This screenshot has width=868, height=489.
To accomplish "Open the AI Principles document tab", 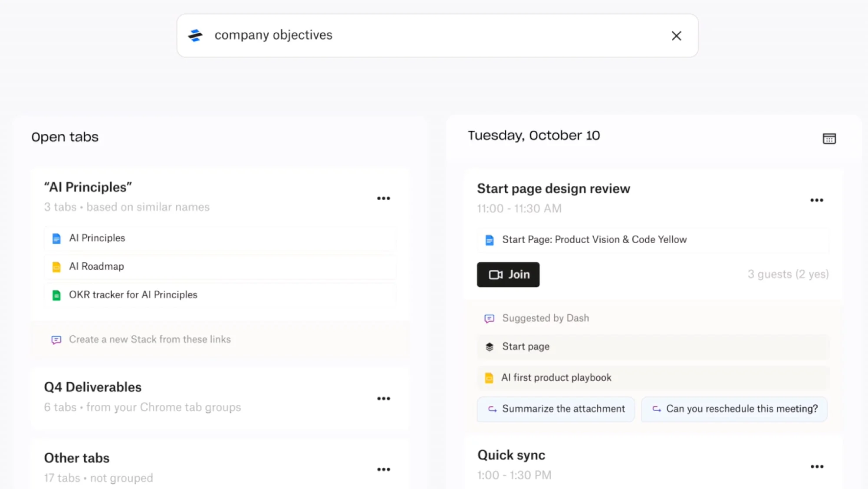I will pos(220,238).
